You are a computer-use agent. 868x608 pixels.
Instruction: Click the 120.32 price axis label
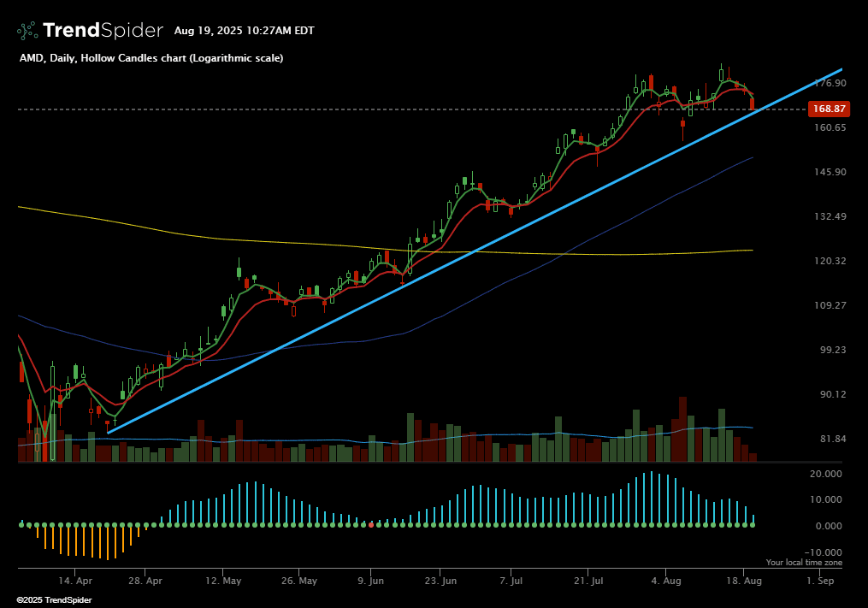pyautogui.click(x=830, y=261)
